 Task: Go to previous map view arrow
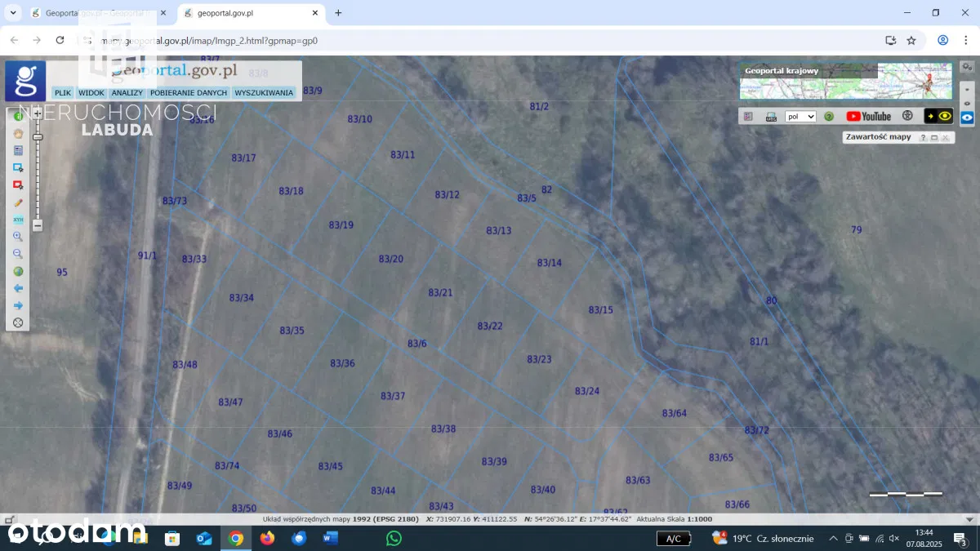click(18, 288)
